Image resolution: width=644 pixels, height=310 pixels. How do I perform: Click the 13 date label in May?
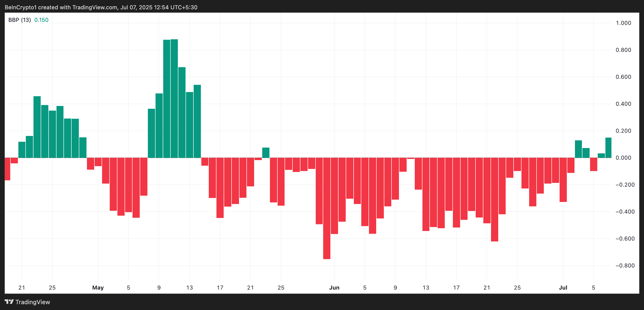[189, 287]
